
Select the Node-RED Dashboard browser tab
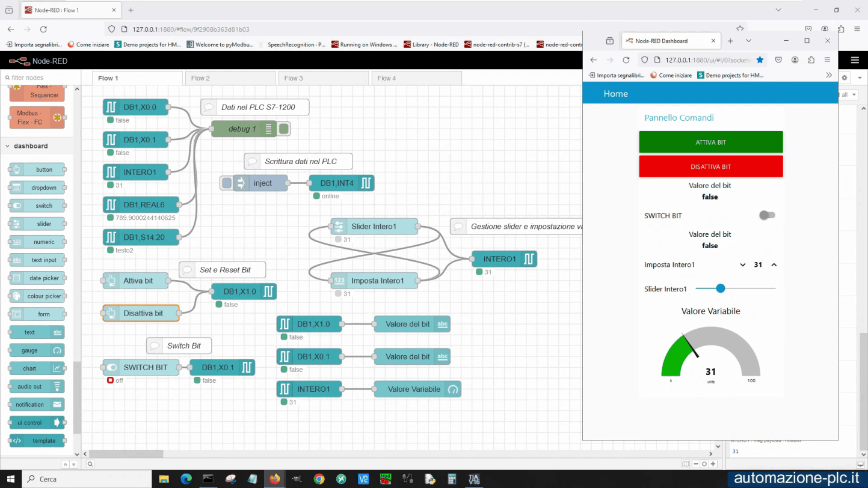pos(670,41)
